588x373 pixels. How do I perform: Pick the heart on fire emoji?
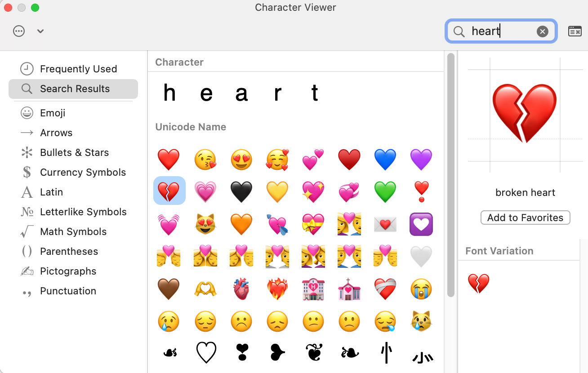[x=277, y=289]
